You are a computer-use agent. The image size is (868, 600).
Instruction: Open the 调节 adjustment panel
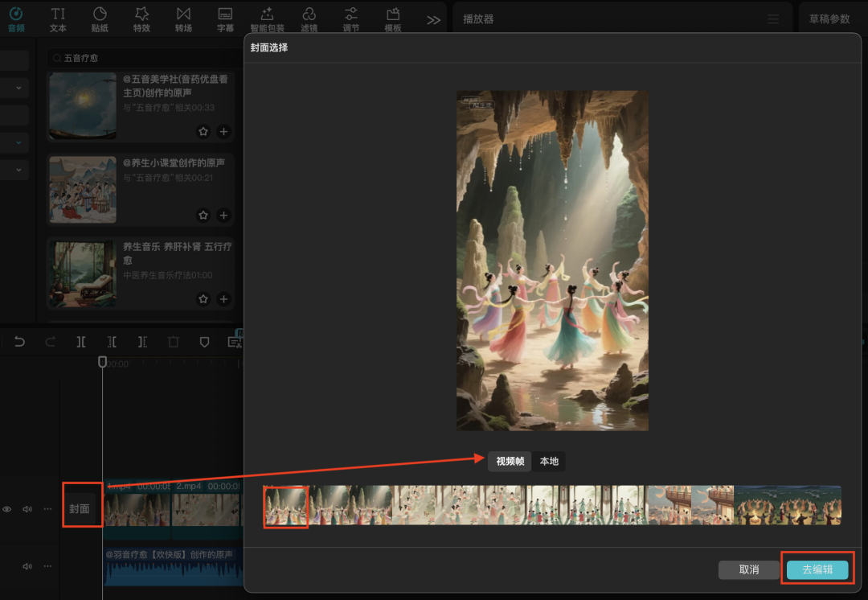pyautogui.click(x=350, y=19)
